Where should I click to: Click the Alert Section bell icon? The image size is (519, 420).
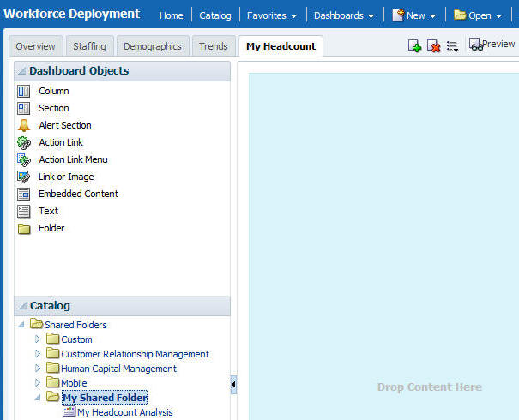coord(23,126)
